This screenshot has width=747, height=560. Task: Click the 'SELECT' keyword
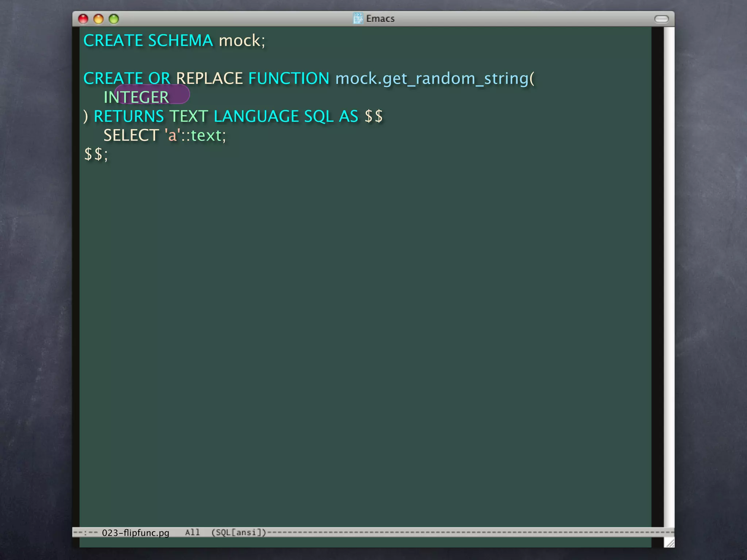click(x=131, y=135)
